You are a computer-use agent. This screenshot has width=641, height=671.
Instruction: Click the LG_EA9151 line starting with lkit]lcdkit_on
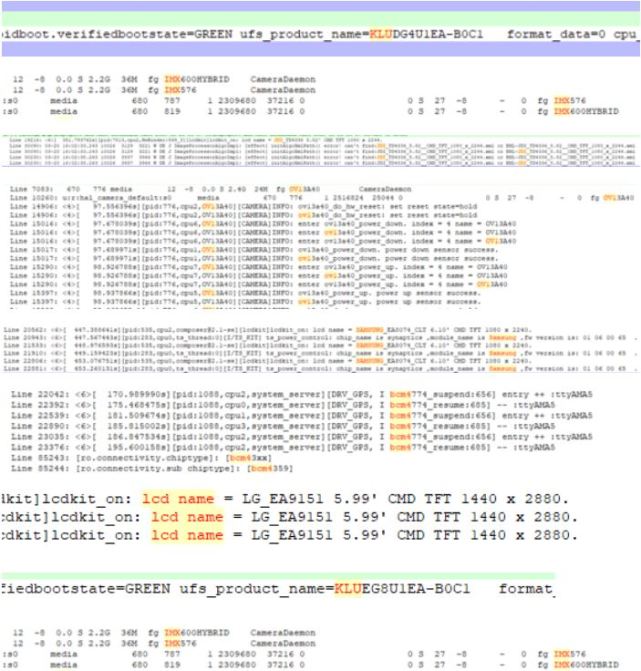pyautogui.click(x=285, y=499)
